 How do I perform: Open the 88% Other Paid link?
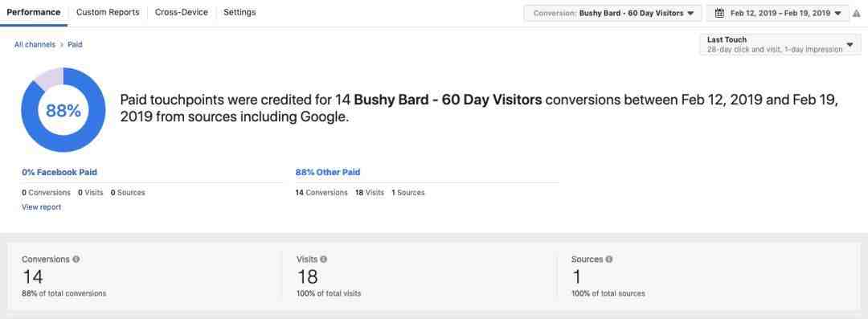pyautogui.click(x=328, y=172)
